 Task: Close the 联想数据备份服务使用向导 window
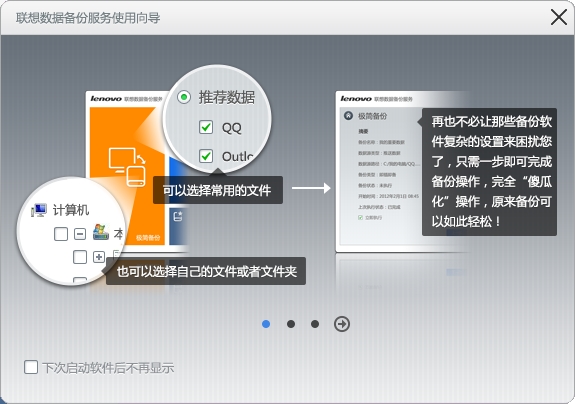pos(559,17)
